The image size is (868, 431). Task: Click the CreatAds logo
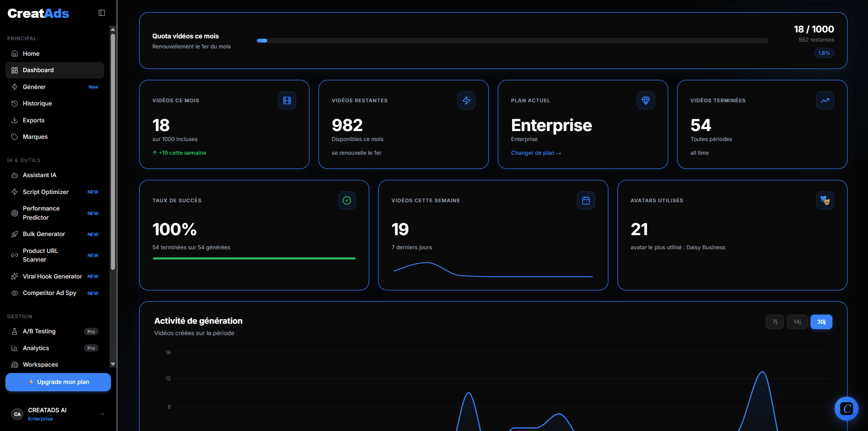pos(38,13)
